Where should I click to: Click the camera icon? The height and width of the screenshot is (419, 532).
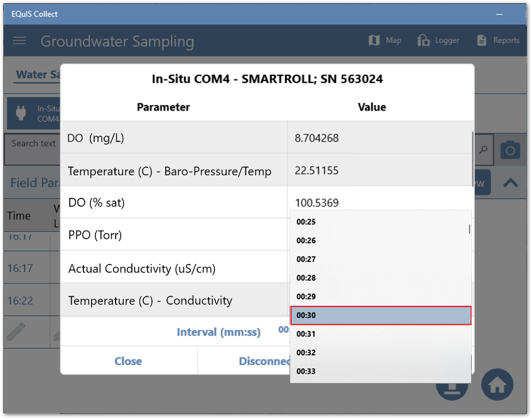[510, 150]
